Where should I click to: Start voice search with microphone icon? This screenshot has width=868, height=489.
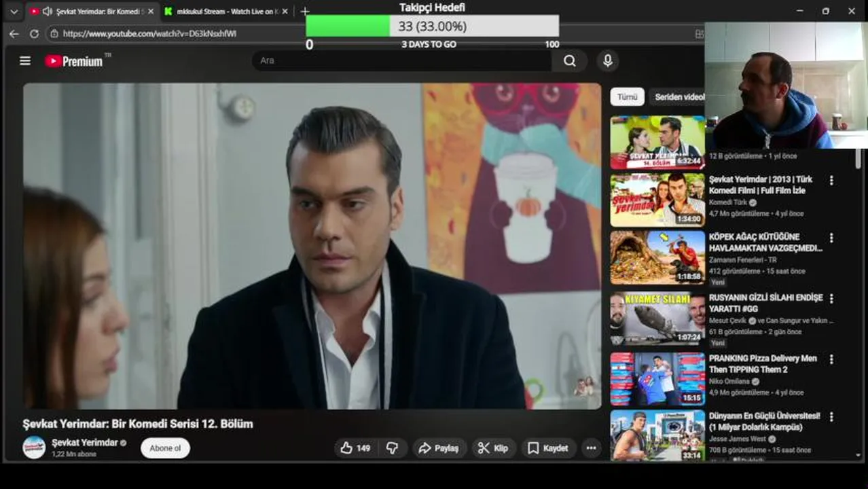click(608, 61)
